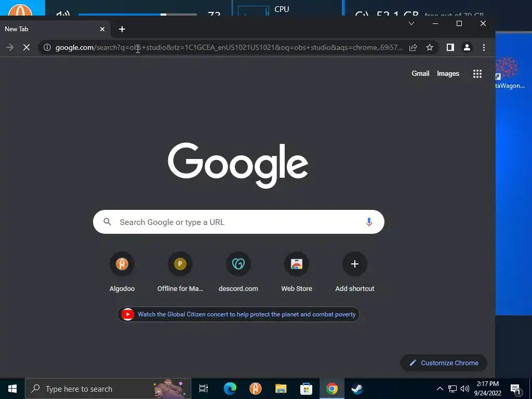Stop loading the page in Chrome
Screen dimensions: 532x399
tap(26, 47)
